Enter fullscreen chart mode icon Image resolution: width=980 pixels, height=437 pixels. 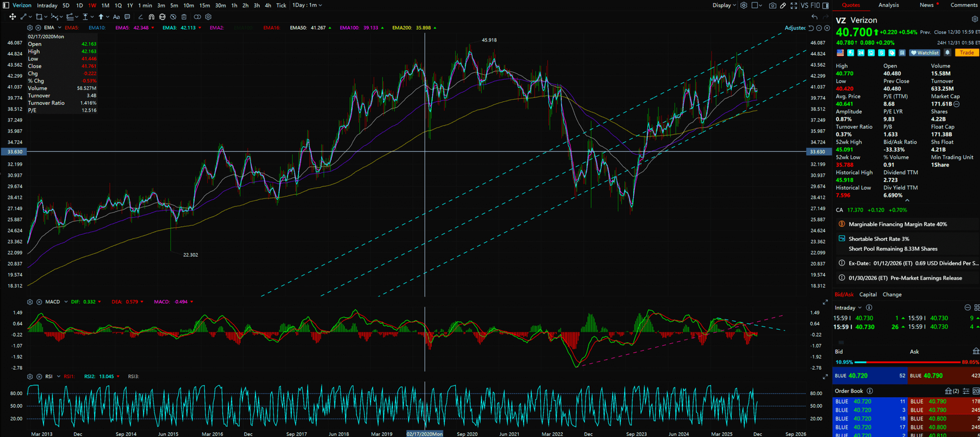click(794, 6)
